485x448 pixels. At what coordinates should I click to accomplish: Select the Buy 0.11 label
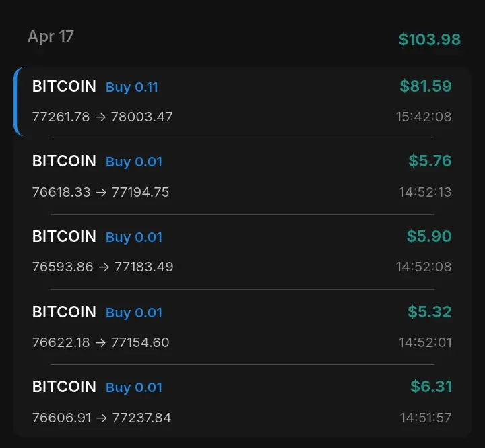pyautogui.click(x=132, y=87)
